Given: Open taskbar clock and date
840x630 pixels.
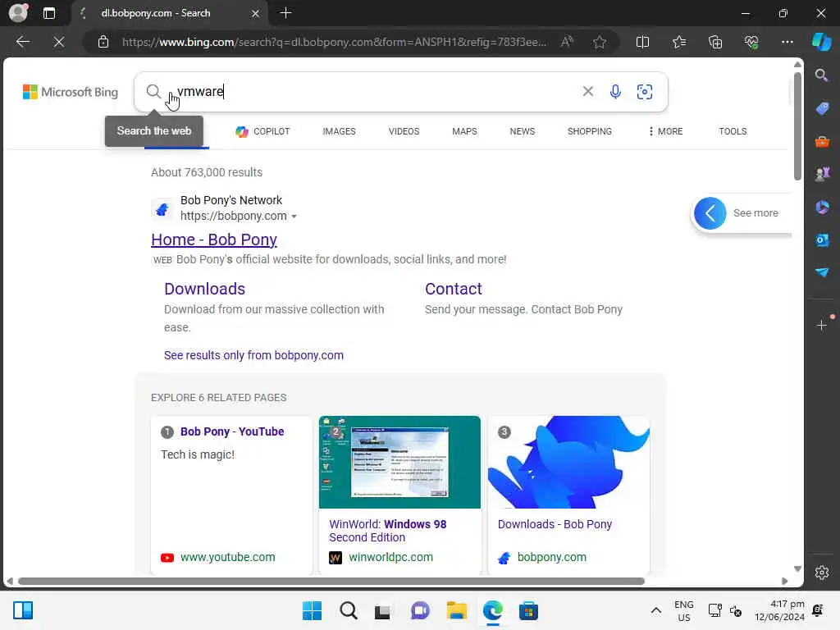Looking at the screenshot, I should click(779, 610).
